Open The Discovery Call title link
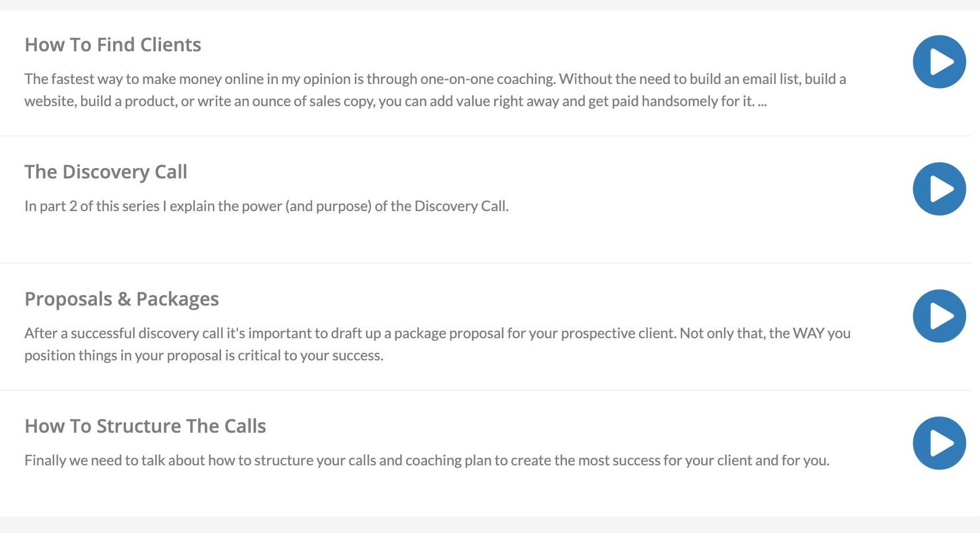This screenshot has width=980, height=533. pyautogui.click(x=106, y=172)
